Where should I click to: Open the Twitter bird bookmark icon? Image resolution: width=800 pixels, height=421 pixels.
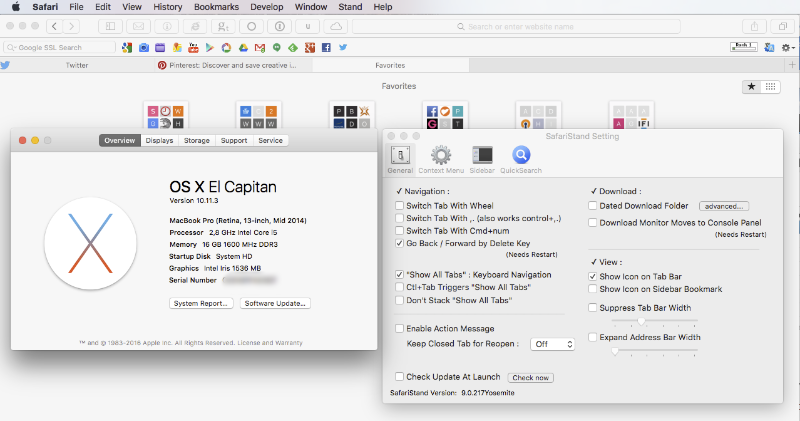tap(343, 47)
